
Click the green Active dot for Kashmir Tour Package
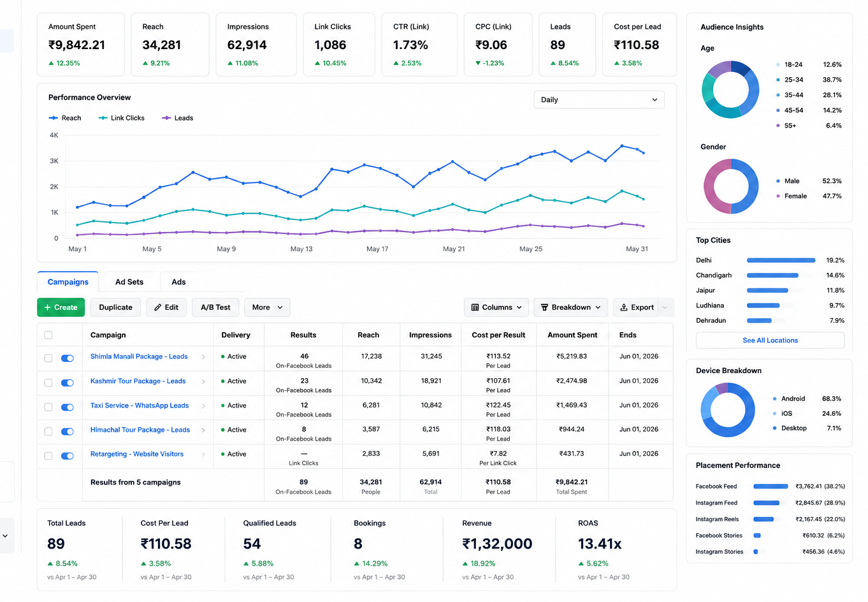pyautogui.click(x=222, y=381)
